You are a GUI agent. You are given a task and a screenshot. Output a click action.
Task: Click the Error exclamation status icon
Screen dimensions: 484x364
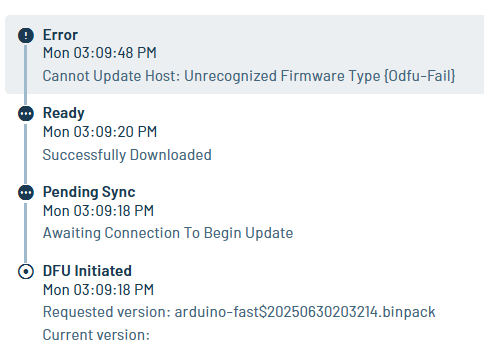coord(26,35)
